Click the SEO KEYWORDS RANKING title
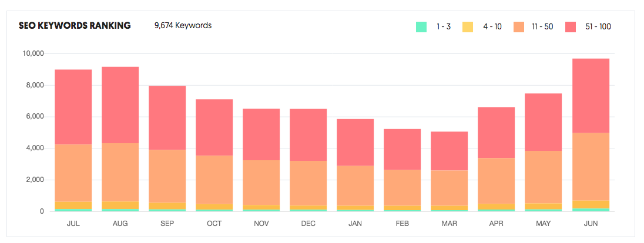This screenshot has width=644, height=243. pyautogui.click(x=75, y=25)
